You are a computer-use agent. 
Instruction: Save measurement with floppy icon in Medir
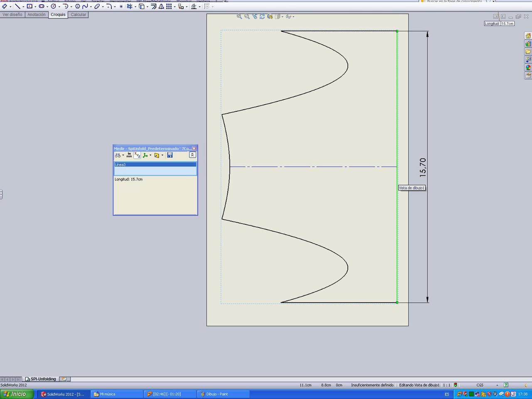[170, 155]
